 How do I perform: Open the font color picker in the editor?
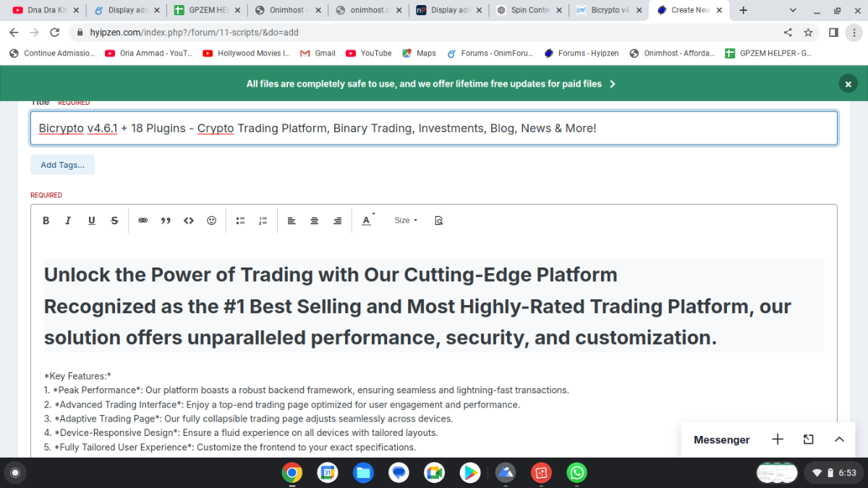(367, 221)
